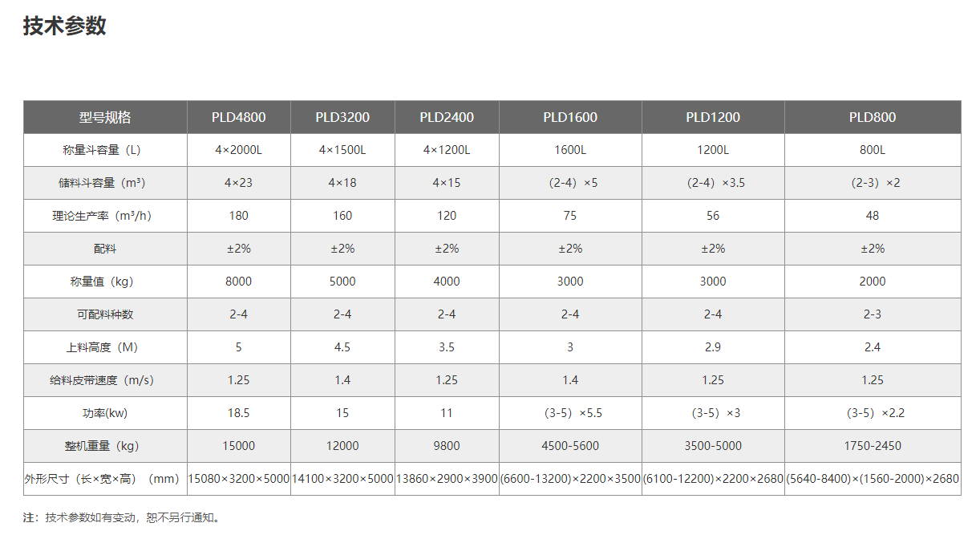Click the 给料皮带速度 row label

click(105, 380)
